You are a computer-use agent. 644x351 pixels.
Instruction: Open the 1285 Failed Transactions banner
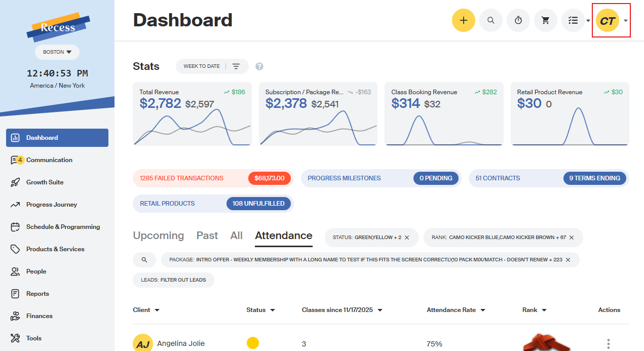(213, 178)
